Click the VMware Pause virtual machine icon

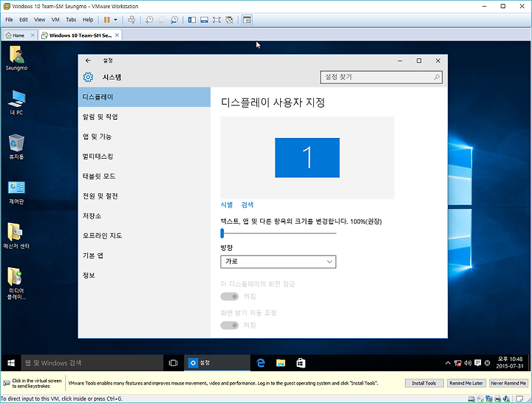[x=107, y=20]
